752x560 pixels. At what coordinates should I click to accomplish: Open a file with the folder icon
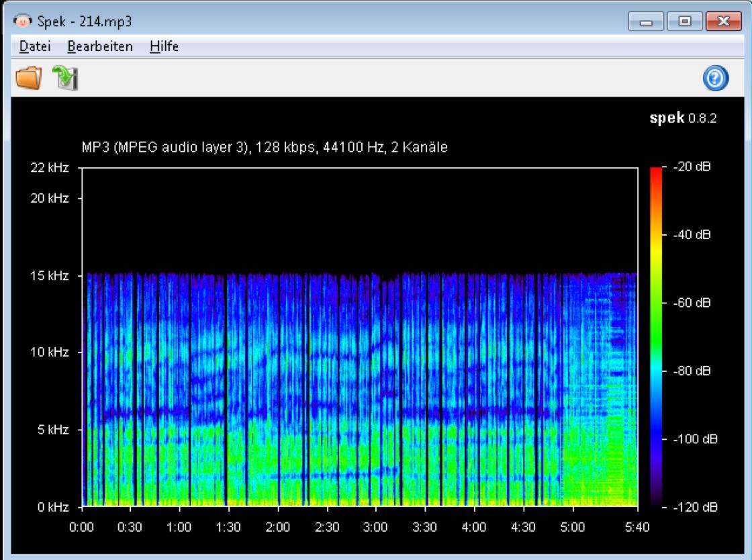click(x=28, y=79)
